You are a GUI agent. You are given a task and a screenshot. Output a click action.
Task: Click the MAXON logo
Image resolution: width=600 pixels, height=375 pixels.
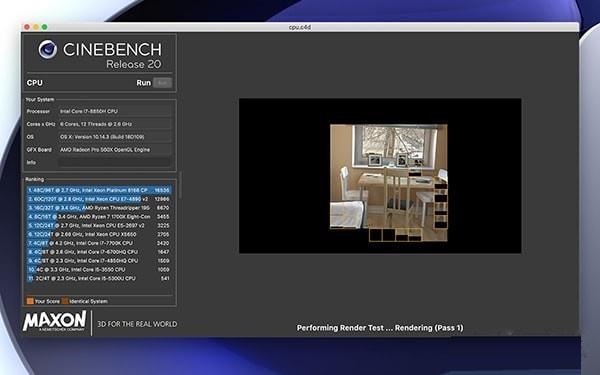click(54, 321)
